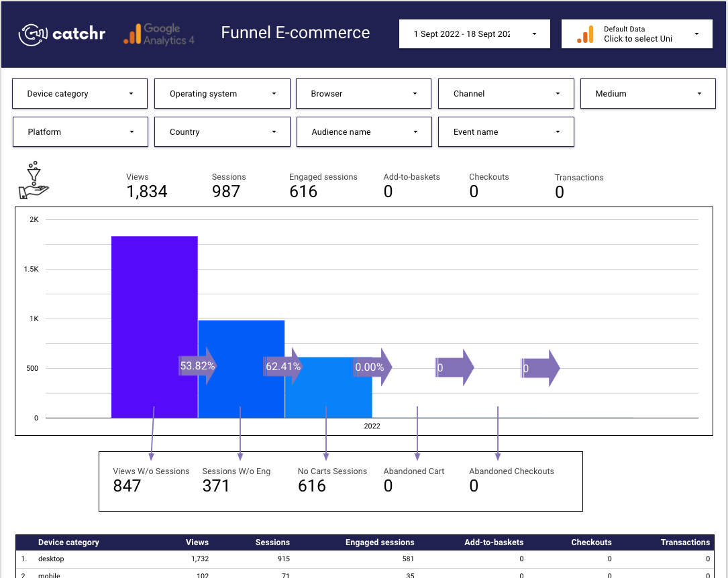This screenshot has width=728, height=578.
Task: Expand the Browser filter
Action: [x=363, y=93]
